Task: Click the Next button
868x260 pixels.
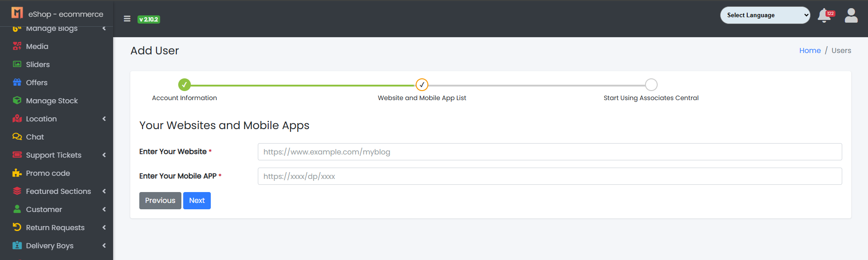Action: click(x=197, y=201)
